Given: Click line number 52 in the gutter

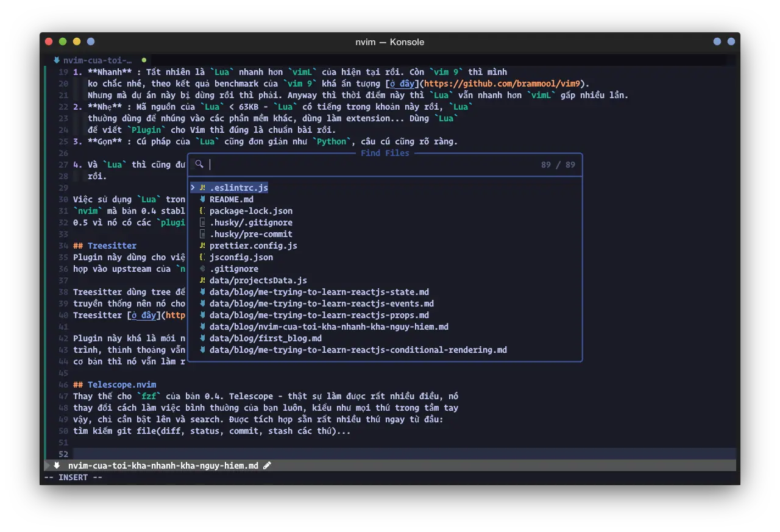Looking at the screenshot, I should tap(63, 454).
